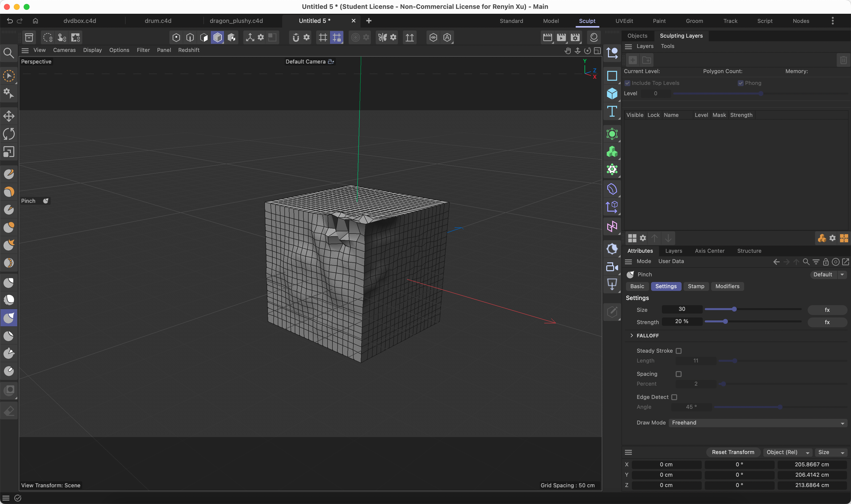Switch to the Stamp tab

[696, 286]
